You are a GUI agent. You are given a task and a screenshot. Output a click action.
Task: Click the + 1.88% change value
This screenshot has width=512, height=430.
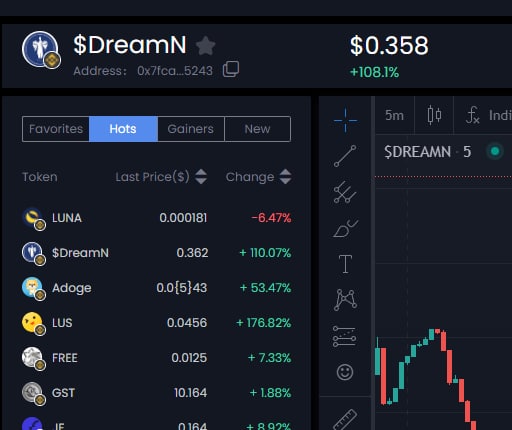pos(270,393)
